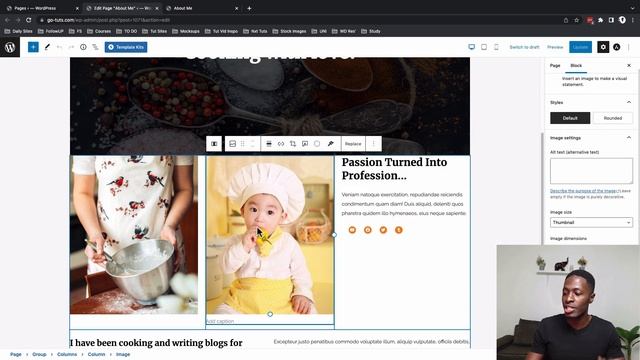Click the second orange social icon
Screen dimensions: 640x360
coord(368,230)
